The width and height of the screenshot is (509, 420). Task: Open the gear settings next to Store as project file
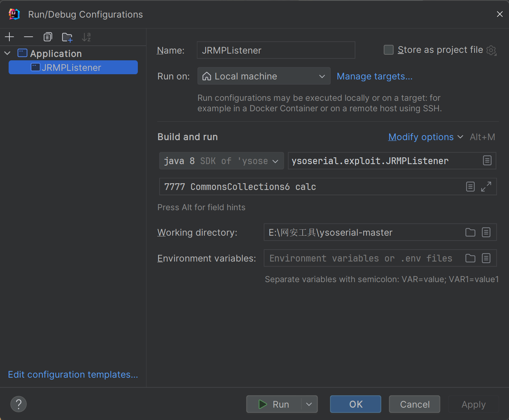pyautogui.click(x=491, y=50)
